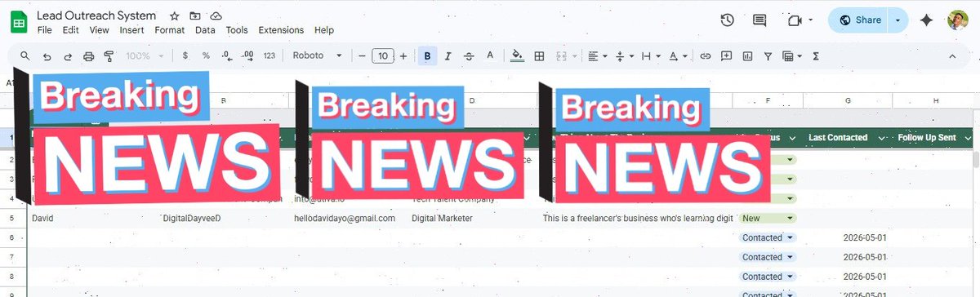Decrease font size with minus button
The width and height of the screenshot is (980, 297).
pos(362,56)
